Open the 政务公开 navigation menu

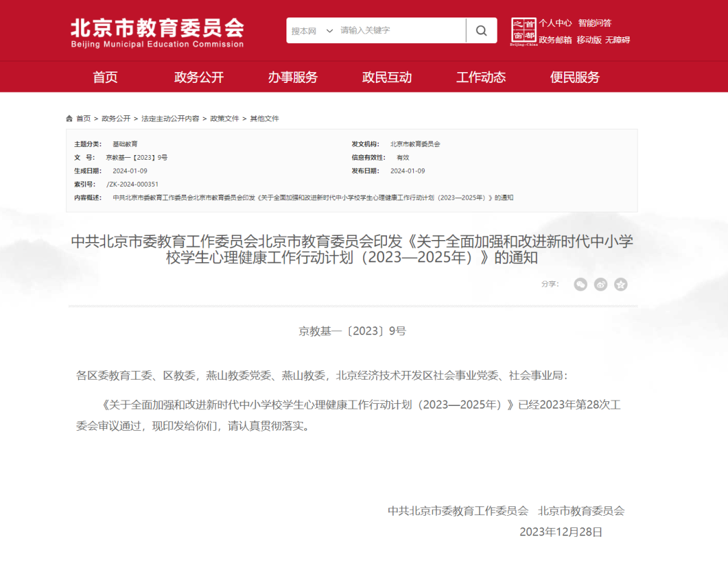click(199, 77)
